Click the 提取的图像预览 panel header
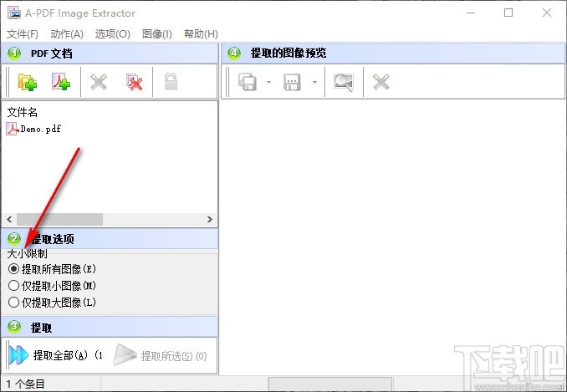This screenshot has width=567, height=392. (393, 53)
